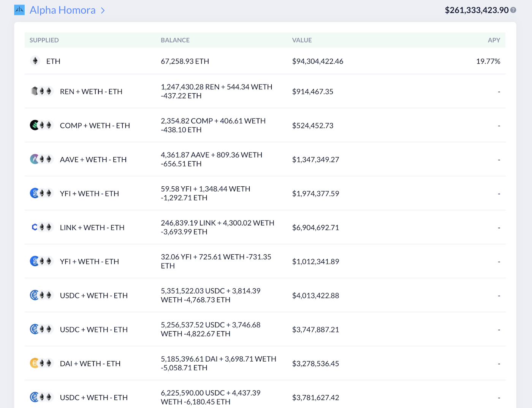Select the ETH asset name in first row
The image size is (532, 408).
point(53,61)
